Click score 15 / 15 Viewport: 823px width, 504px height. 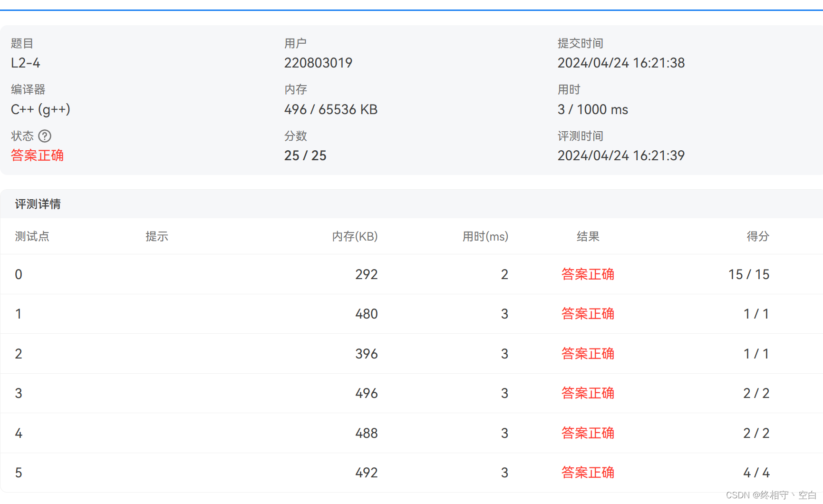click(x=749, y=274)
